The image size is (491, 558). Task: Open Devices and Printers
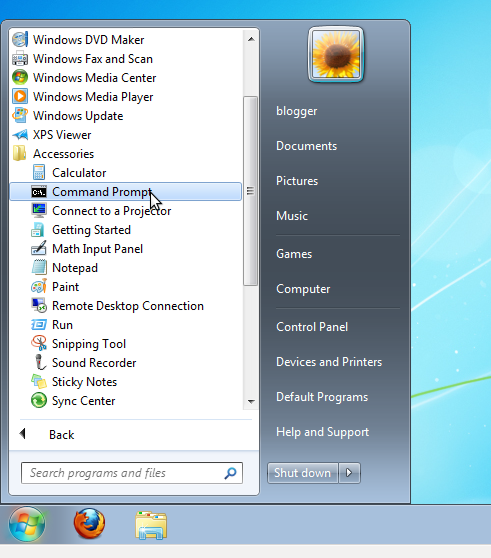click(x=329, y=362)
